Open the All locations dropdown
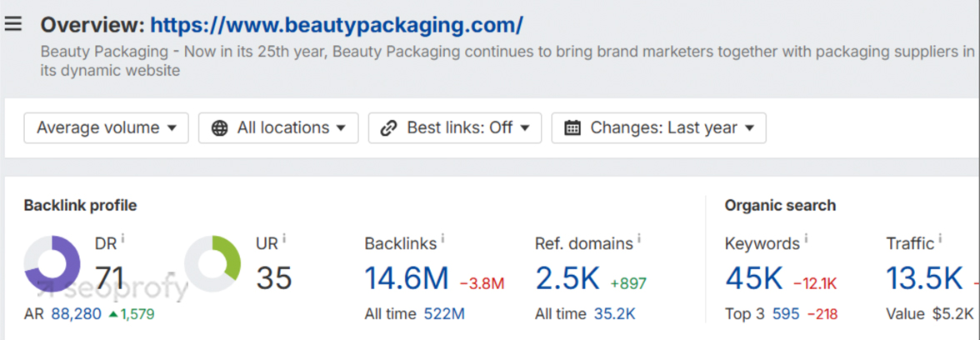The width and height of the screenshot is (980, 340). tap(278, 128)
